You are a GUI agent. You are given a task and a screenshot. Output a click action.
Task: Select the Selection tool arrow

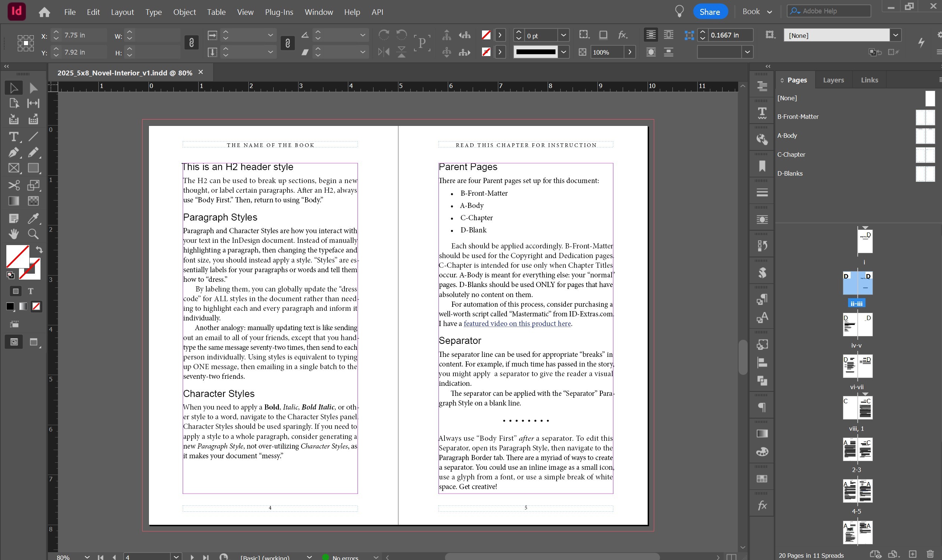[x=14, y=88]
